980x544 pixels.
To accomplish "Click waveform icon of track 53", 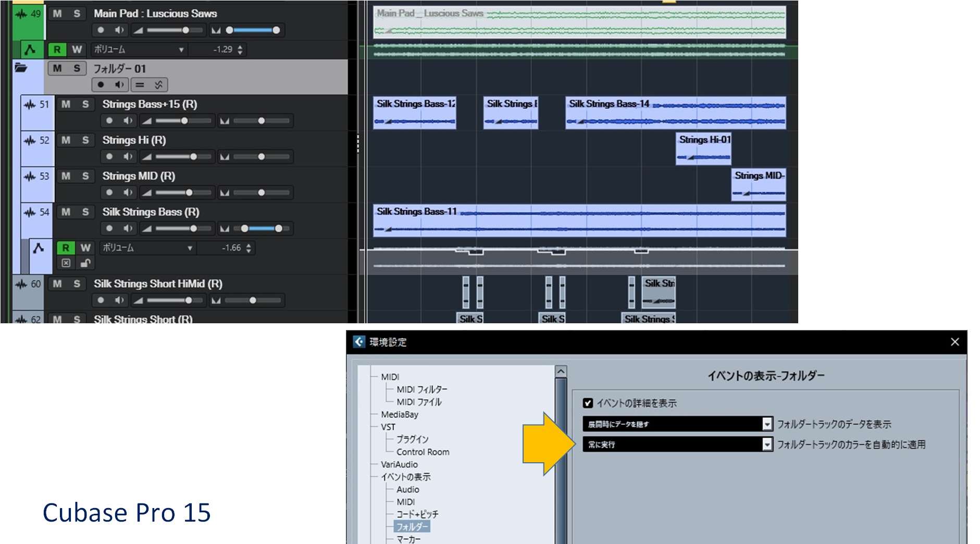I will pos(30,176).
